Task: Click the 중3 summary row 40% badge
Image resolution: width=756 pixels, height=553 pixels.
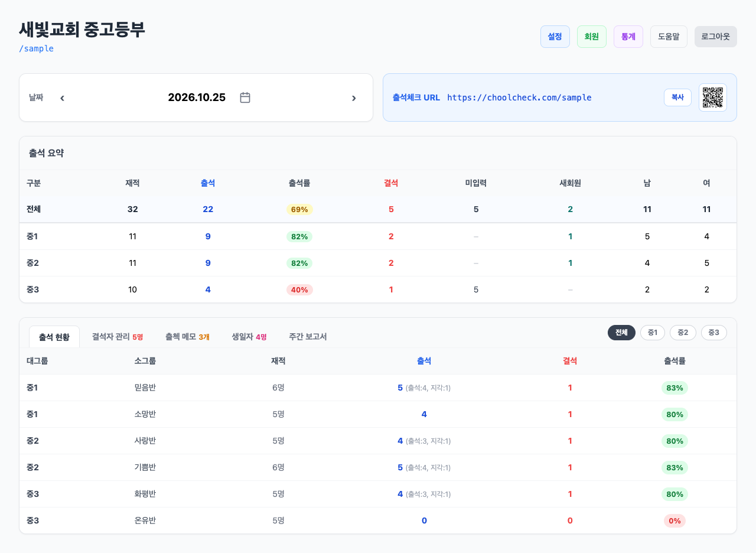Action: click(299, 289)
